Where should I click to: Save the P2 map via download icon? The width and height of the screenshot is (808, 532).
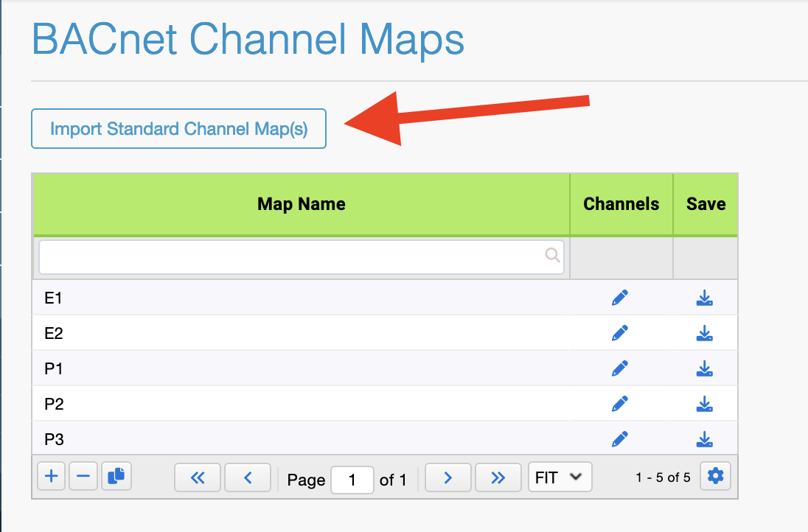[705, 404]
